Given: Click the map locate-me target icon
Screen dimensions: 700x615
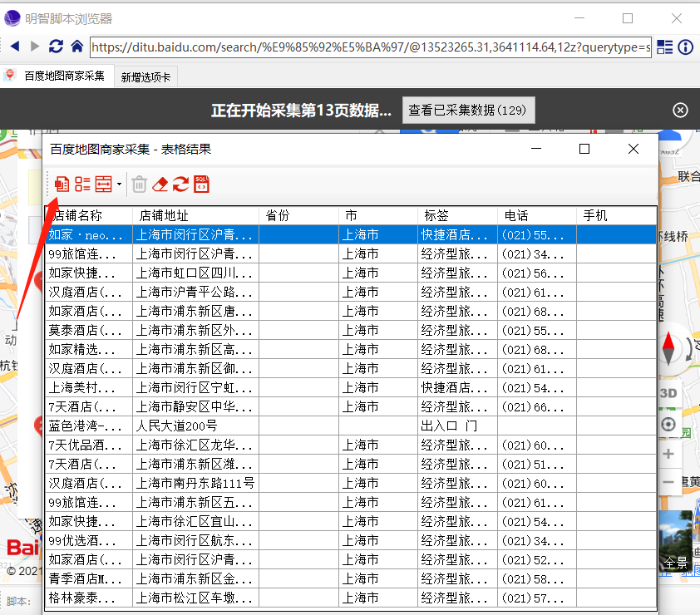Looking at the screenshot, I should 668,424.
